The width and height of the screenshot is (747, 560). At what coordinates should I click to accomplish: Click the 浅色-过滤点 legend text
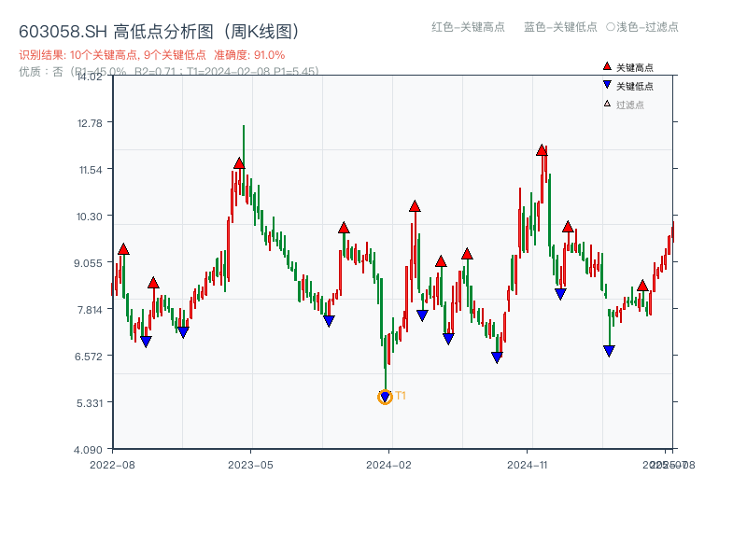click(649, 27)
